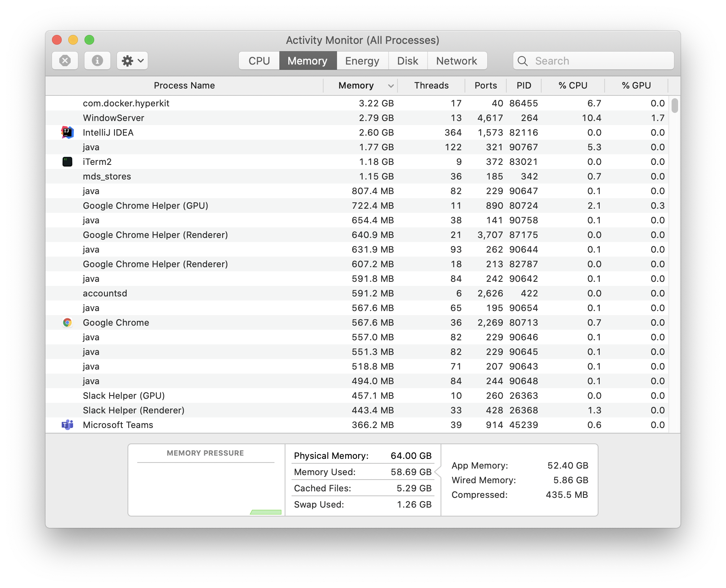Click inside the Search field
Viewport: 726px width, 588px height.
(593, 61)
